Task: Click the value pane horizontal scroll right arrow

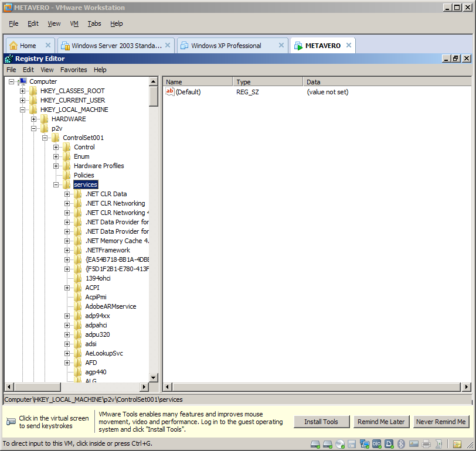Action: (467, 387)
